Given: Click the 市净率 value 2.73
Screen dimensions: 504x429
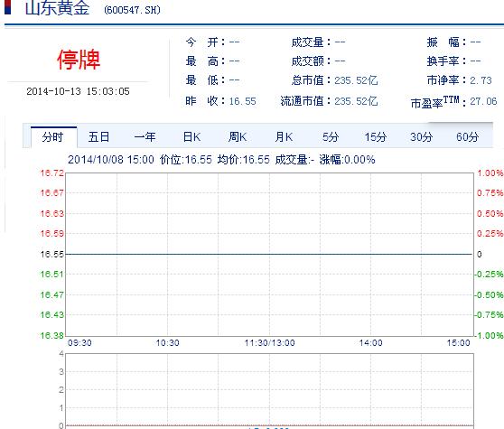Looking at the screenshot, I should [x=481, y=80].
